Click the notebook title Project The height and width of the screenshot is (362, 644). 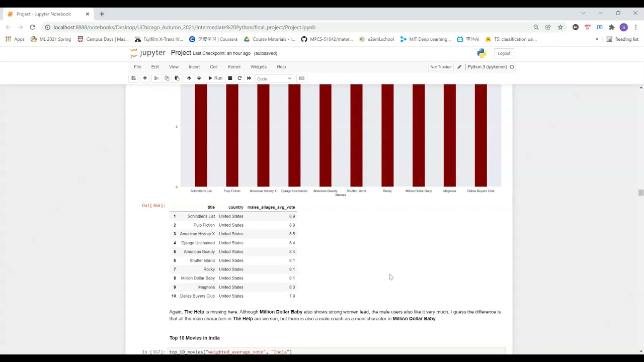tap(181, 53)
